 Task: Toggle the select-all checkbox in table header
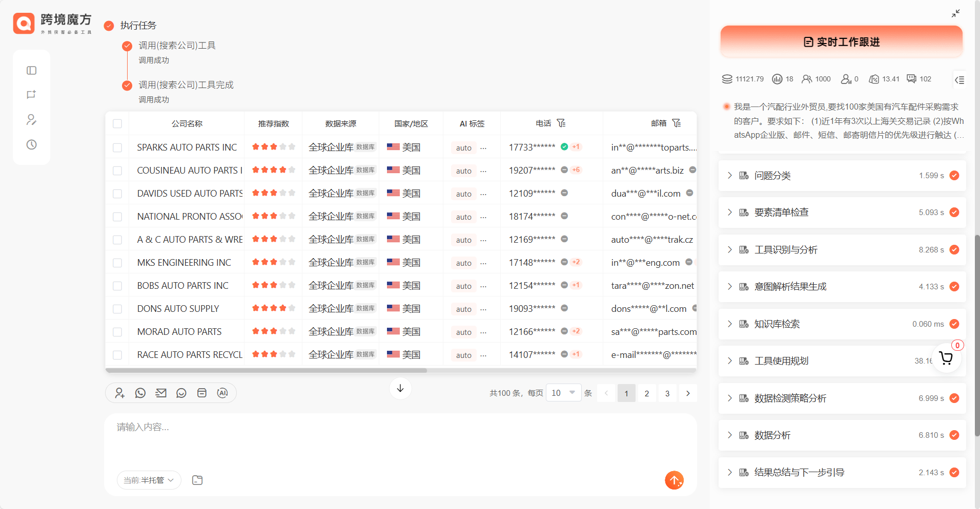click(x=117, y=124)
